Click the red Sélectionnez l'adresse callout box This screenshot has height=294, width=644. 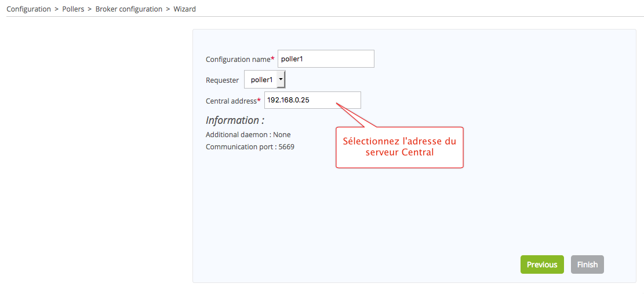[x=399, y=147]
